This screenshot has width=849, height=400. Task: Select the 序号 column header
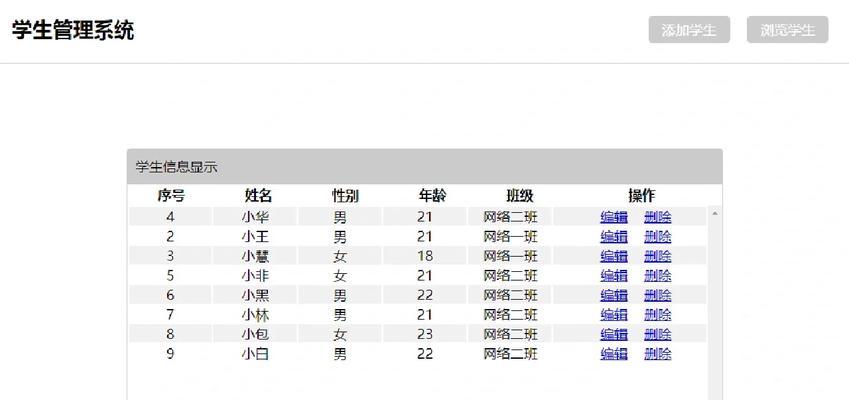point(171,195)
